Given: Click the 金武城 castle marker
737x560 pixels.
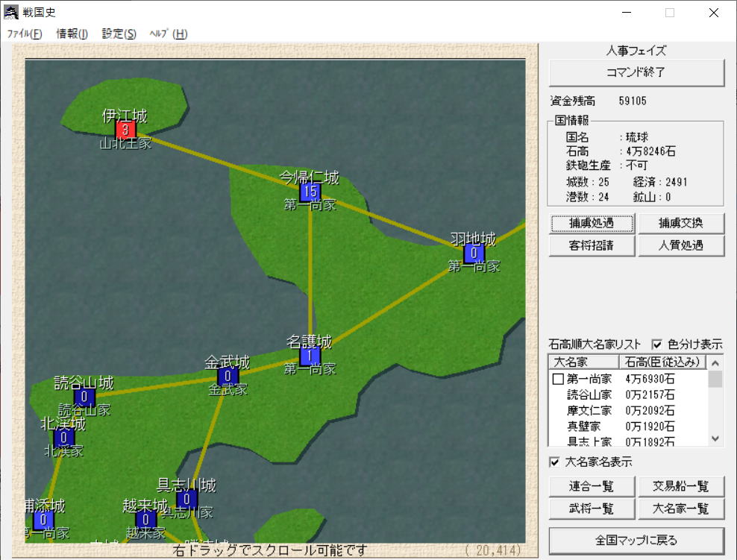Looking at the screenshot, I should pyautogui.click(x=228, y=377).
